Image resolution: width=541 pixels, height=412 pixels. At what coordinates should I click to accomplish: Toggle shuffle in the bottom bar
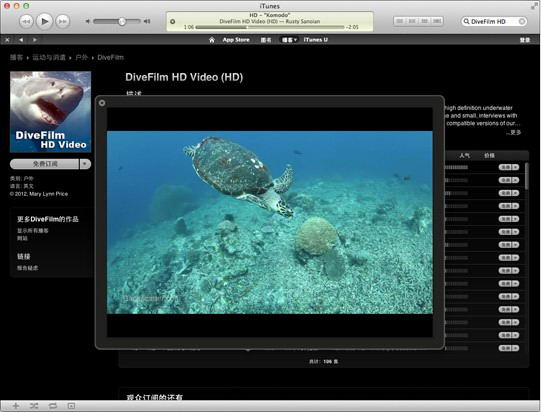point(34,406)
